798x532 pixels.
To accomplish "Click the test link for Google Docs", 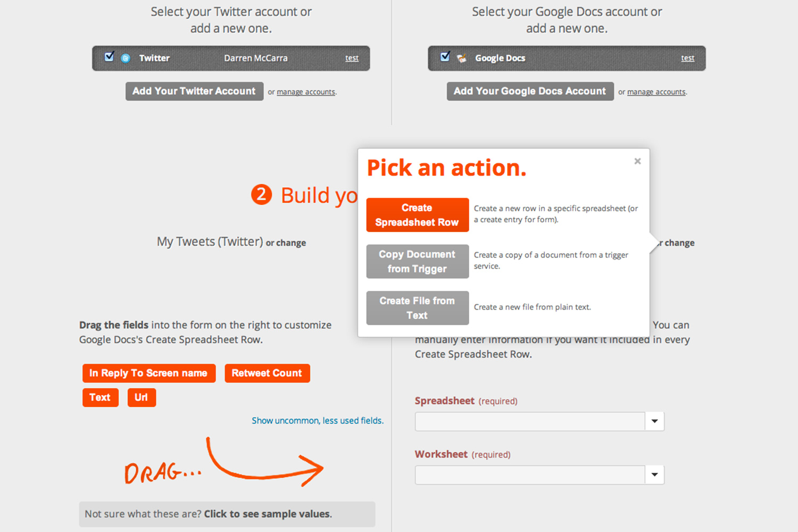I will 687,59.
